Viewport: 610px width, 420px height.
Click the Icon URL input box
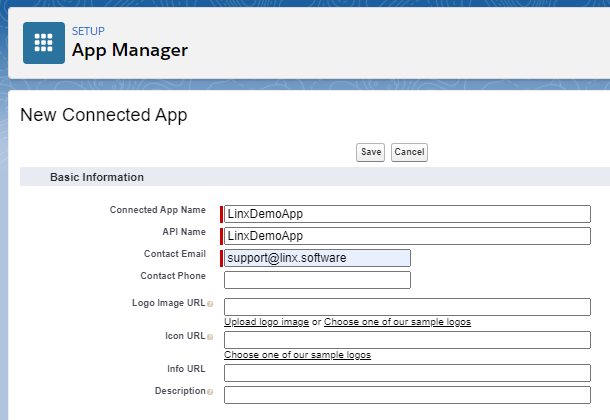click(407, 340)
